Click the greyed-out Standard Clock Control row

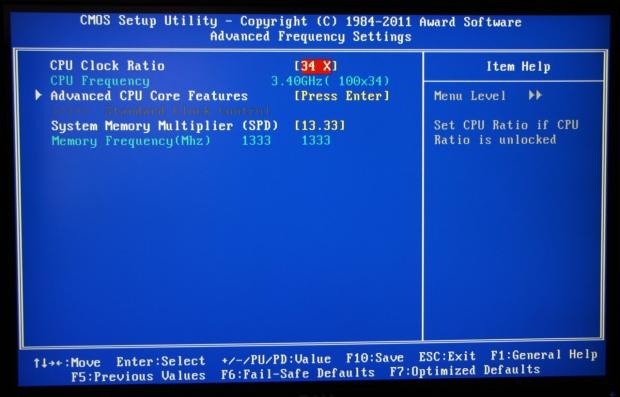click(160, 111)
